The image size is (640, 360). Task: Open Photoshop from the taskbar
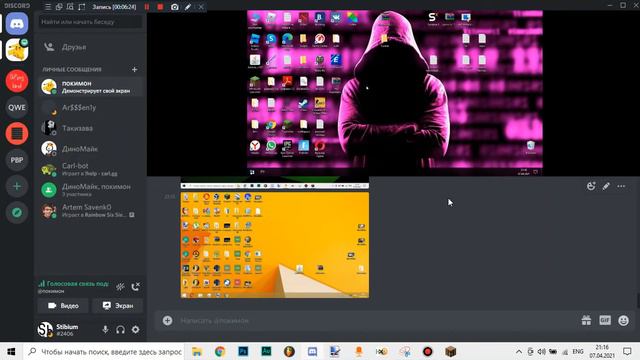tap(243, 351)
